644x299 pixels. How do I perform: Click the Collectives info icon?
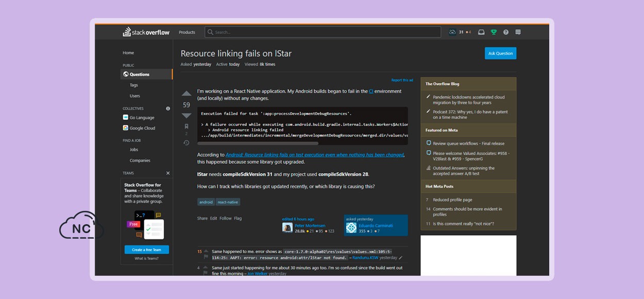(168, 108)
